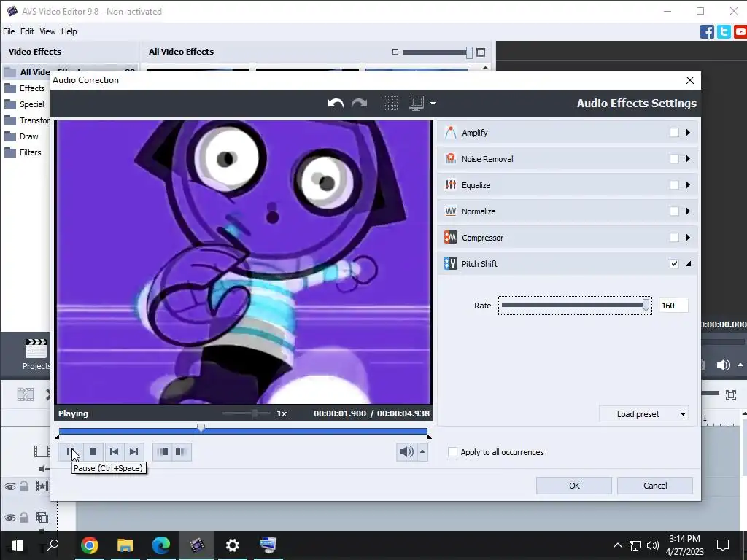The image size is (747, 560).
Task: Open the dialog volume level arrow
Action: [422, 451]
